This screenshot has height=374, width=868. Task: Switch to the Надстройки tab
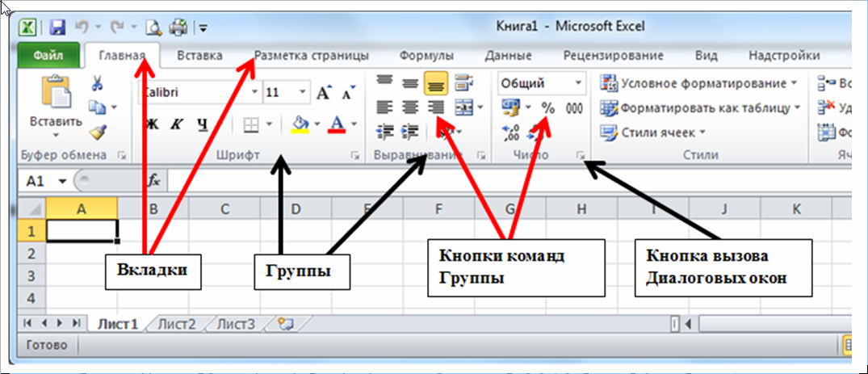pos(784,56)
